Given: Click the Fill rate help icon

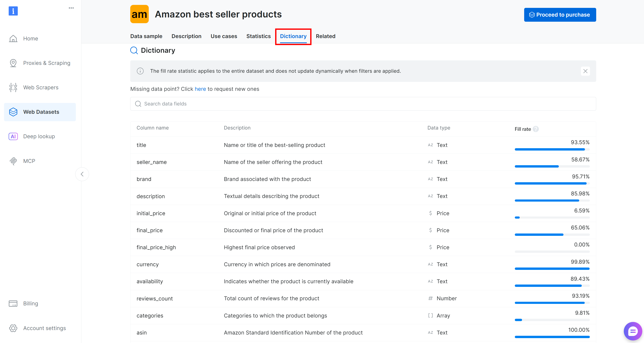Looking at the screenshot, I should click(x=535, y=129).
